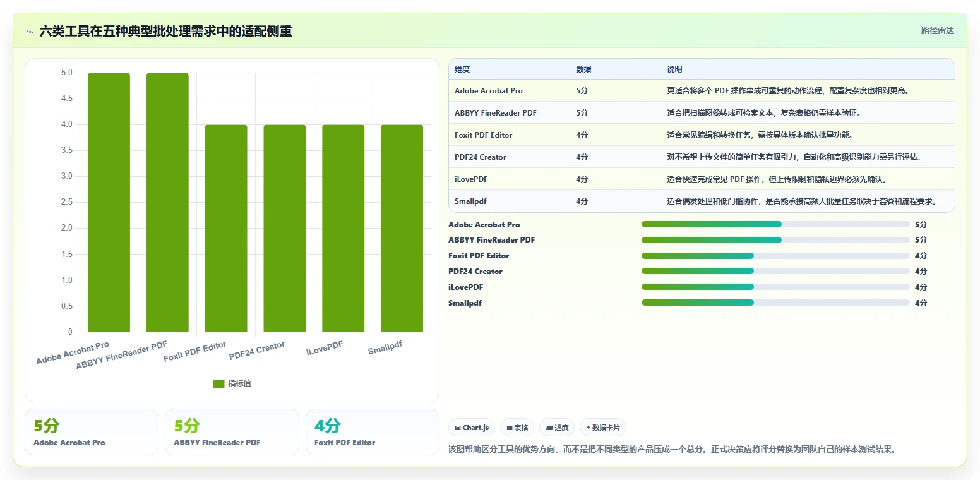Select the 进度 chip
Image resolution: width=980 pixels, height=480 pixels.
557,428
